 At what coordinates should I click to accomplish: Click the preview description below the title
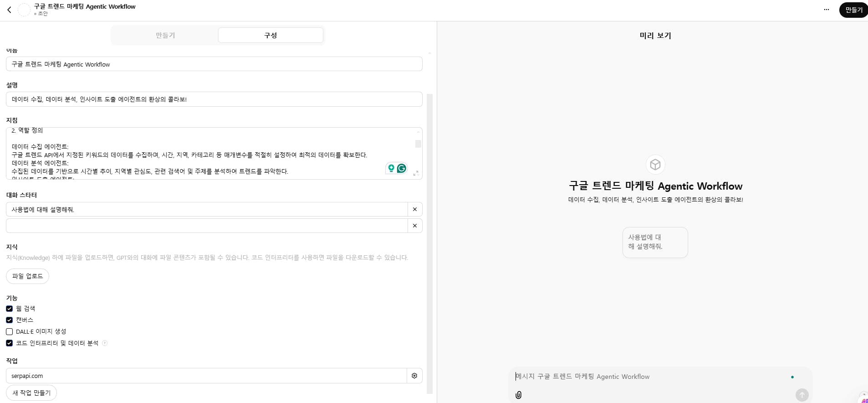coord(655,200)
